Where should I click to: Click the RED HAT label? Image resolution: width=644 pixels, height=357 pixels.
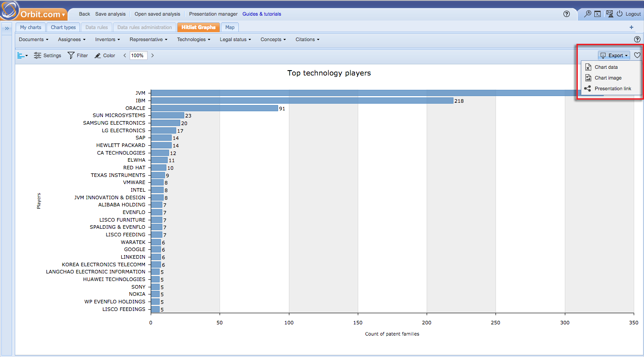tap(134, 168)
